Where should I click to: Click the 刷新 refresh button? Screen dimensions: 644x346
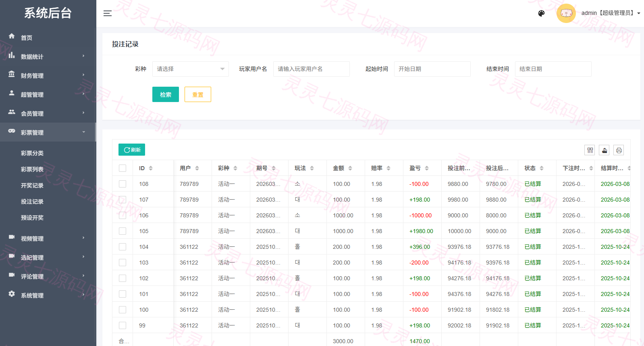coord(132,150)
